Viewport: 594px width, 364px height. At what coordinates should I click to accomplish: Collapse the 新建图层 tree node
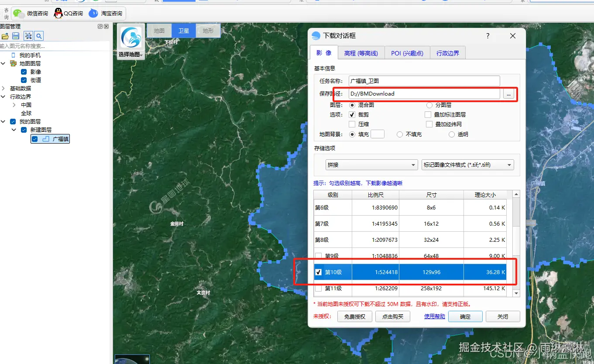click(x=14, y=130)
